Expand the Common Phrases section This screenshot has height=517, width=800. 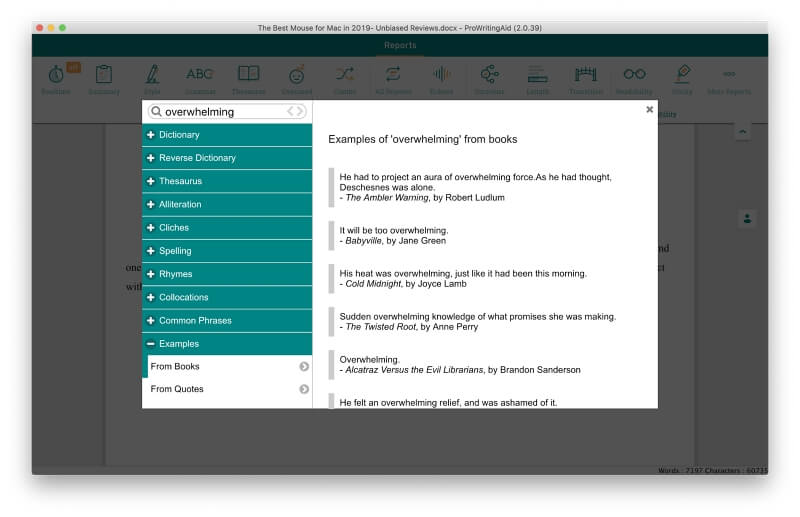coord(227,321)
